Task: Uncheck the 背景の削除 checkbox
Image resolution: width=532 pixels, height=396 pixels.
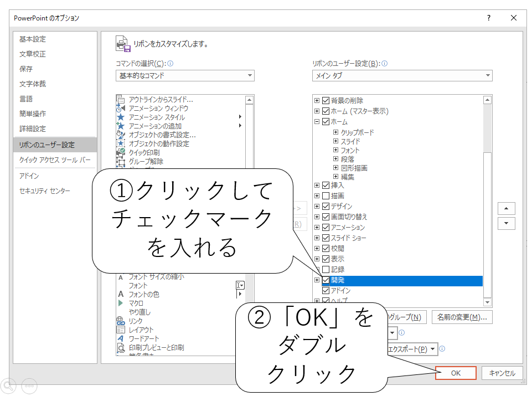Action: pyautogui.click(x=326, y=100)
